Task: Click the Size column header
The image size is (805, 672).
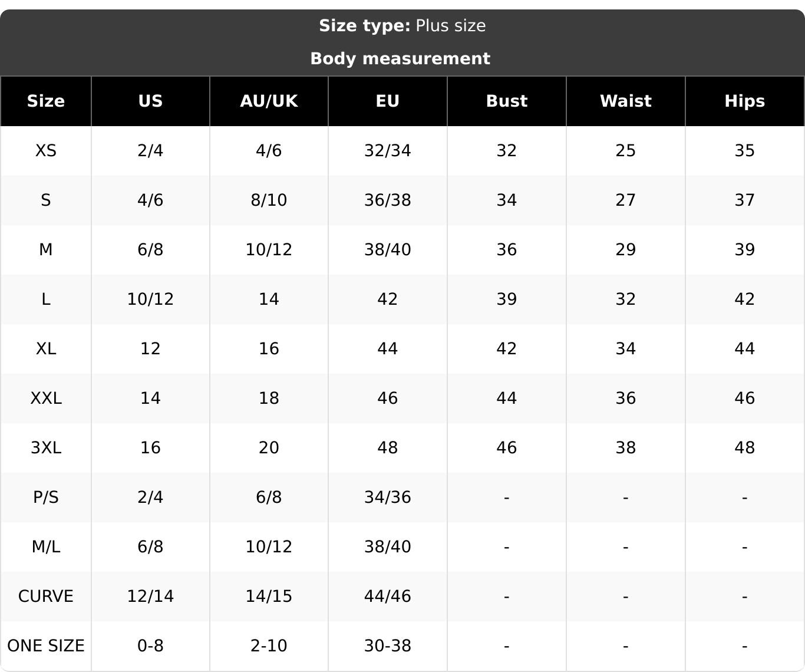Action: tap(46, 101)
